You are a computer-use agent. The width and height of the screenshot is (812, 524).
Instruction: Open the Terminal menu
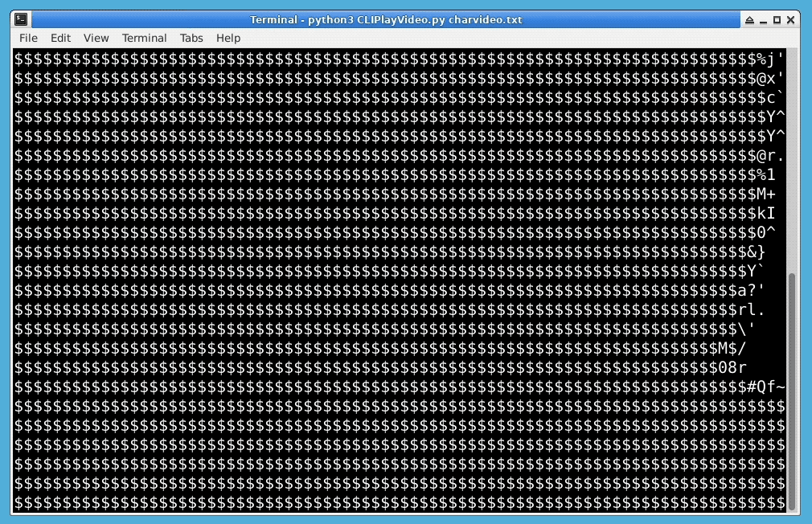pyautogui.click(x=144, y=38)
